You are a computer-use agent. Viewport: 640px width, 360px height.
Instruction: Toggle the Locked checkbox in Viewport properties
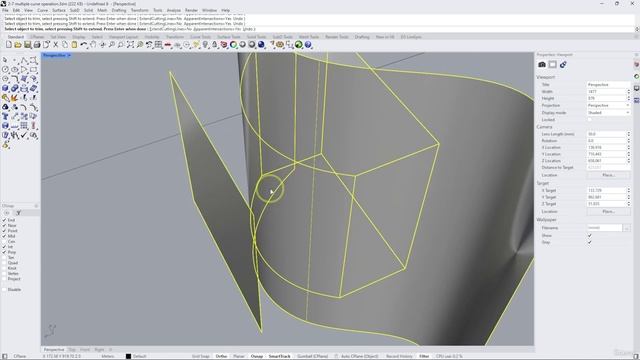(x=589, y=120)
